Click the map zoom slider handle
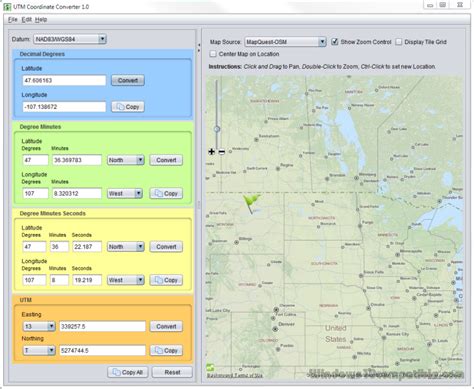Viewport: 474px width, 389px height. point(217,129)
